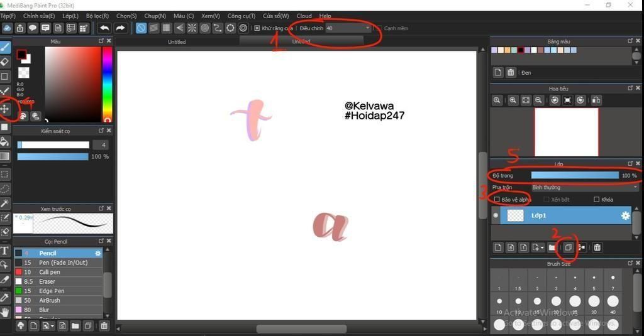Screen dimensions: 644x336
Task: Click the cloud save icon in toolbar
Action: pos(7,28)
